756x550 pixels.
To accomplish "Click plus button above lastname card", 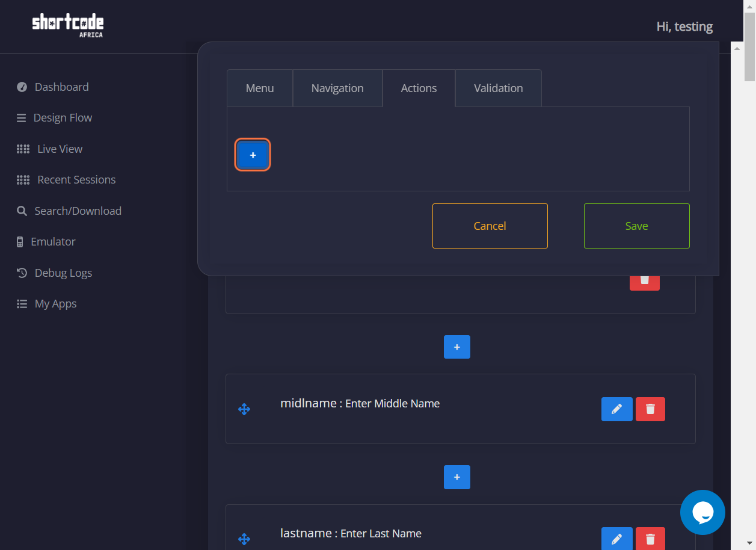I will [x=457, y=477].
